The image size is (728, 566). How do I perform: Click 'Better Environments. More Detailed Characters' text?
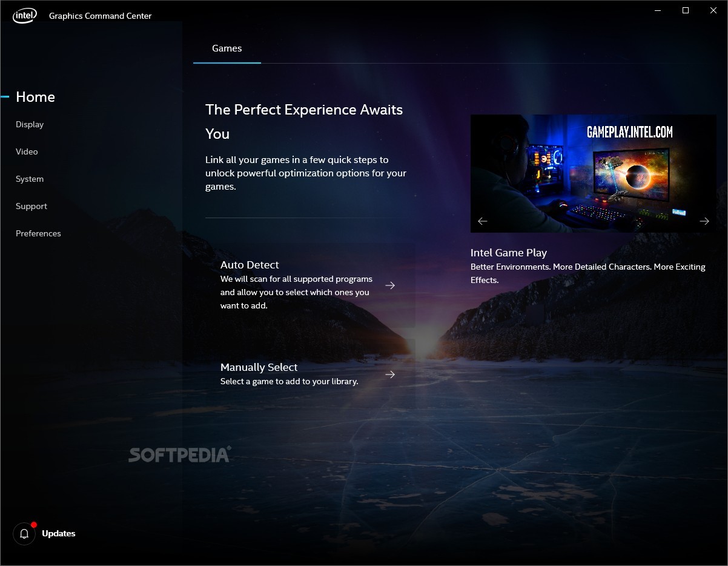pos(588,273)
